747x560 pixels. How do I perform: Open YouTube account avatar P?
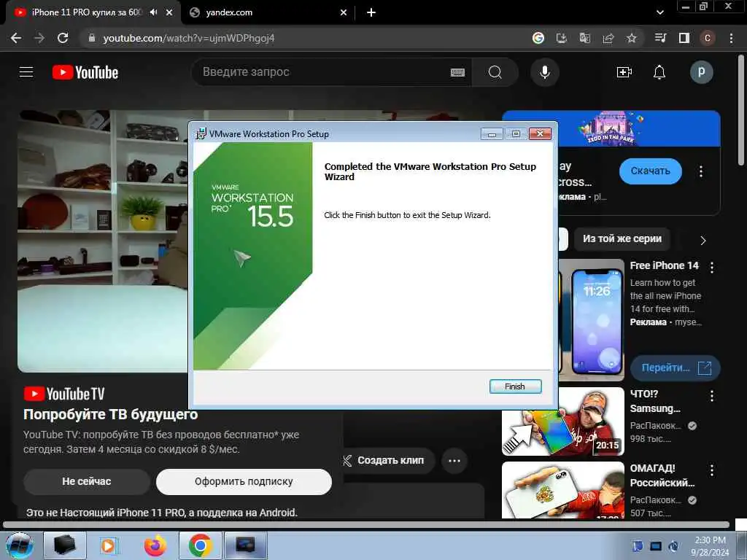[x=701, y=72]
